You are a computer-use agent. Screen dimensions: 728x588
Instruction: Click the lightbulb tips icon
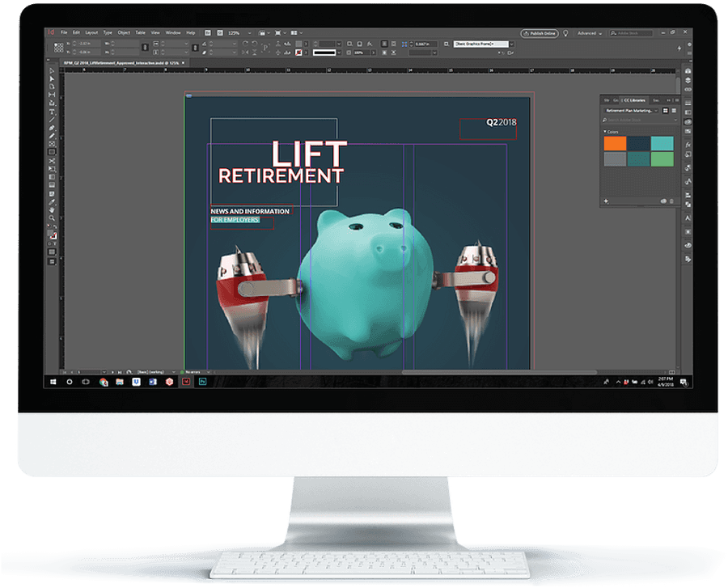click(x=565, y=33)
